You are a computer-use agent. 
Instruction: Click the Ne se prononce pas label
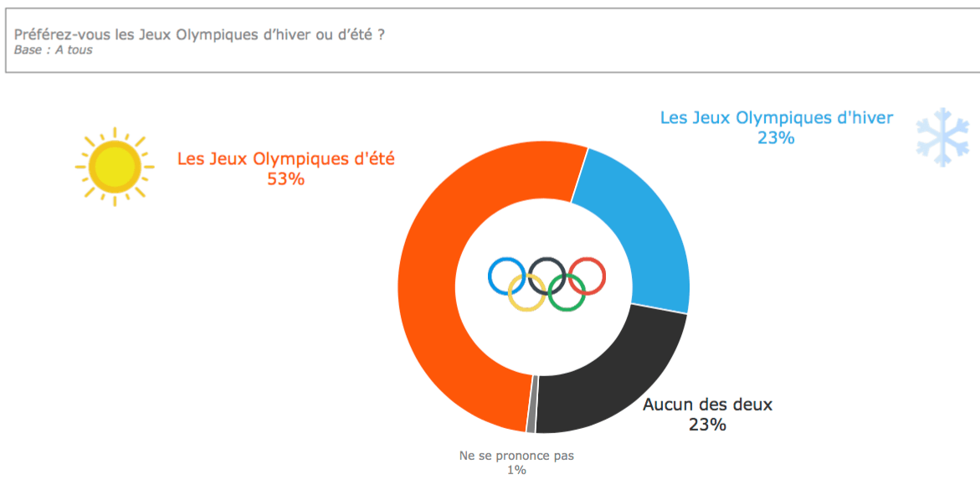pyautogui.click(x=516, y=456)
